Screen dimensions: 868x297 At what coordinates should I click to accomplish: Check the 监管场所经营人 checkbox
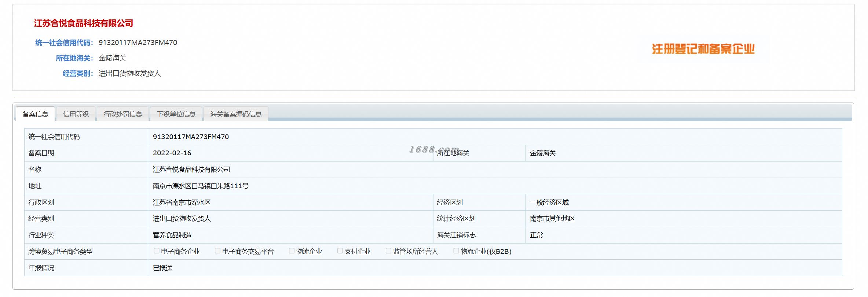[x=388, y=251]
